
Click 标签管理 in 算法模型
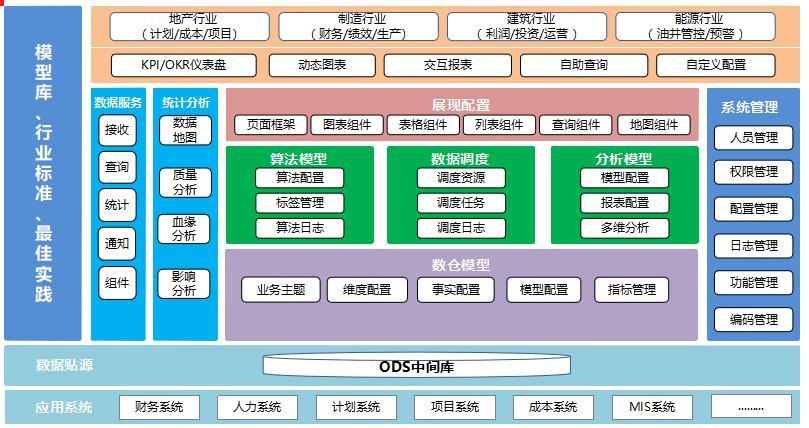[300, 203]
